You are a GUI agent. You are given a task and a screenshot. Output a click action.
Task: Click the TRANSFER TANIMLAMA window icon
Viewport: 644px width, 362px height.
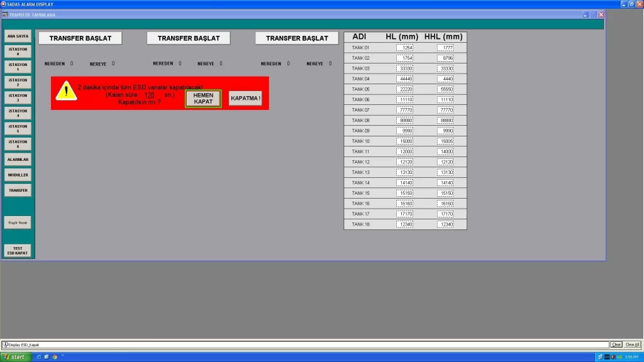pyautogui.click(x=5, y=14)
